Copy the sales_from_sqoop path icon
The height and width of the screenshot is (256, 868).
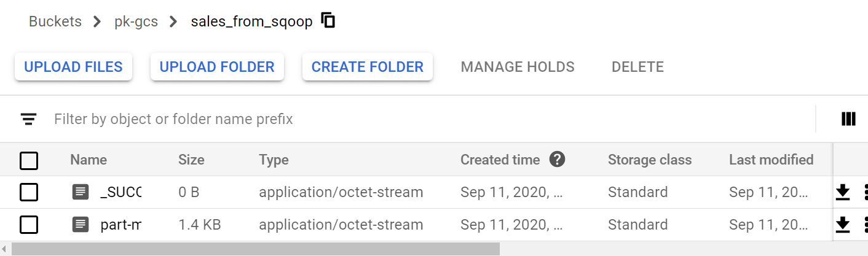pyautogui.click(x=329, y=21)
